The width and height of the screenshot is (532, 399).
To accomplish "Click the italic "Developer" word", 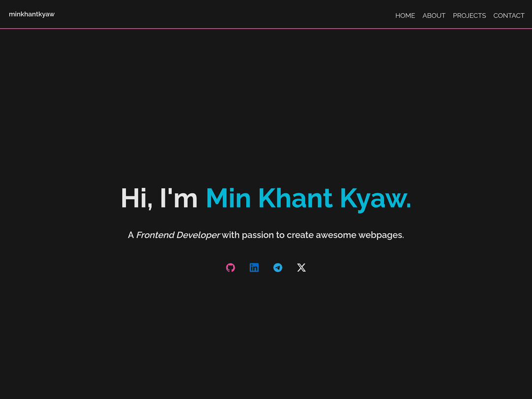I will pos(198,235).
